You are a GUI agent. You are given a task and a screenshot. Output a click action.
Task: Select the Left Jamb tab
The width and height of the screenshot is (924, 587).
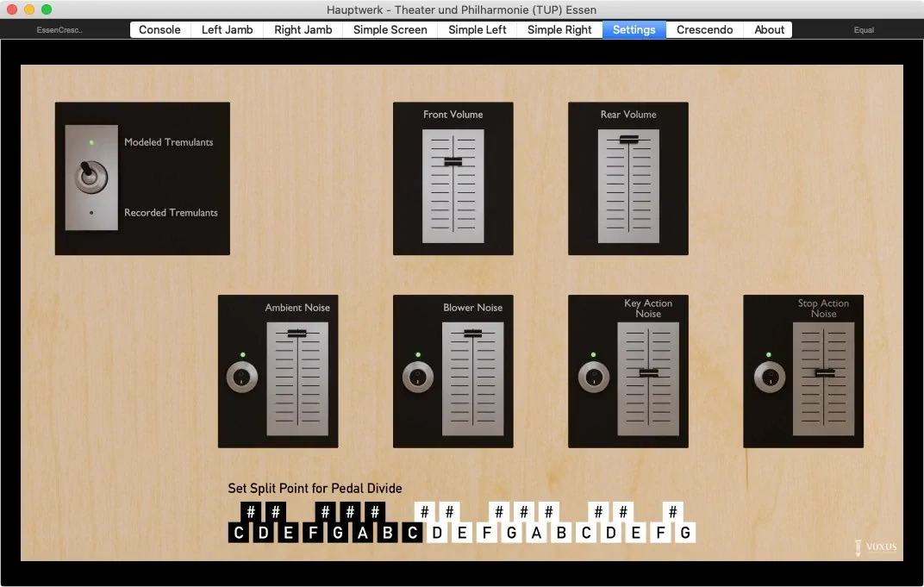pos(227,29)
